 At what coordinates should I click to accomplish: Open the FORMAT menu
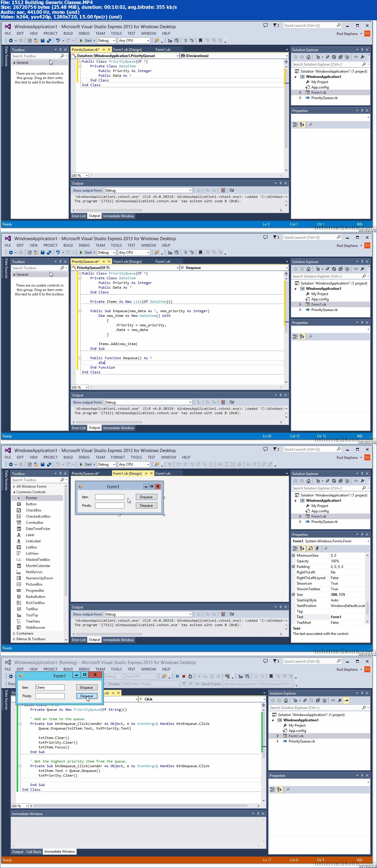pos(118,458)
